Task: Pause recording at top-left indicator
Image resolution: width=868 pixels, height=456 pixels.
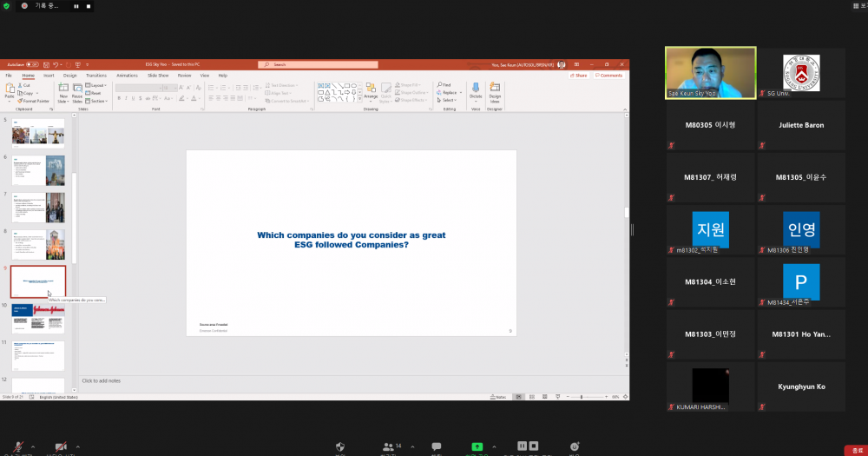Action: (x=76, y=7)
